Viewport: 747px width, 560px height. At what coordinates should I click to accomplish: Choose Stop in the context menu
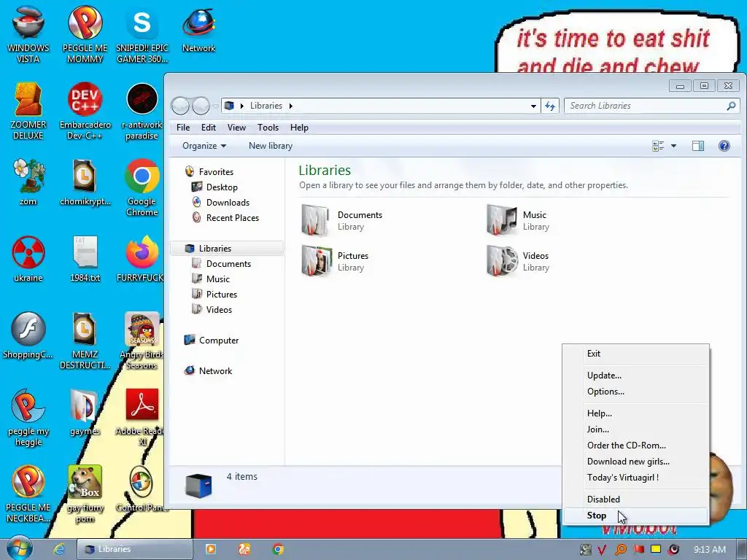[635, 516]
